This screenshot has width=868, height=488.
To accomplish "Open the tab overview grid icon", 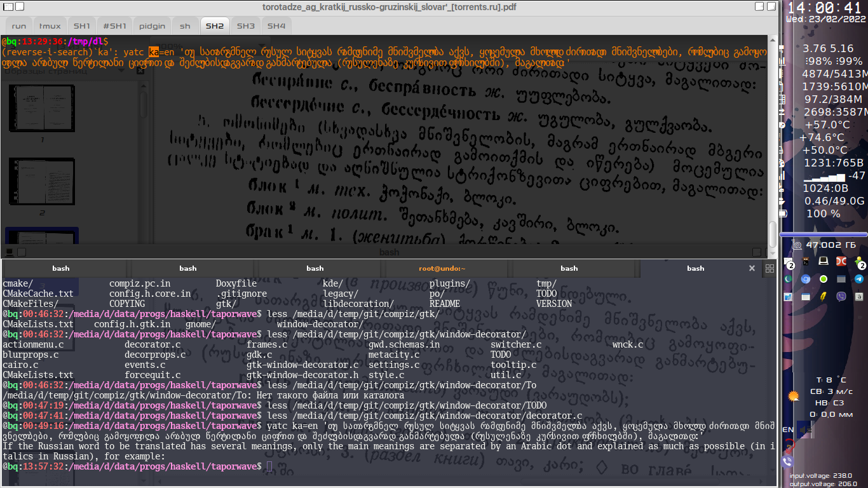I will tap(770, 268).
